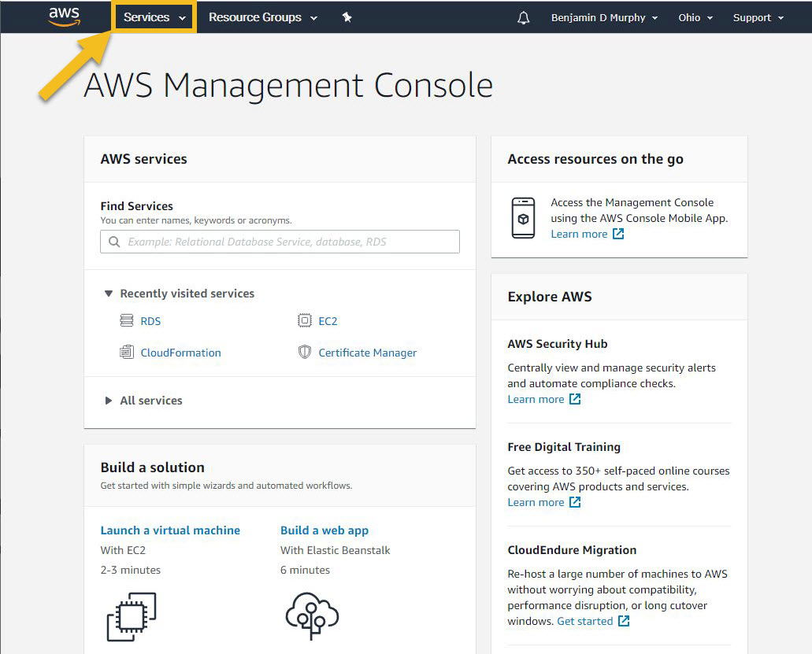The image size is (812, 654).
Task: Click the '6 minutes' text
Action: point(305,570)
